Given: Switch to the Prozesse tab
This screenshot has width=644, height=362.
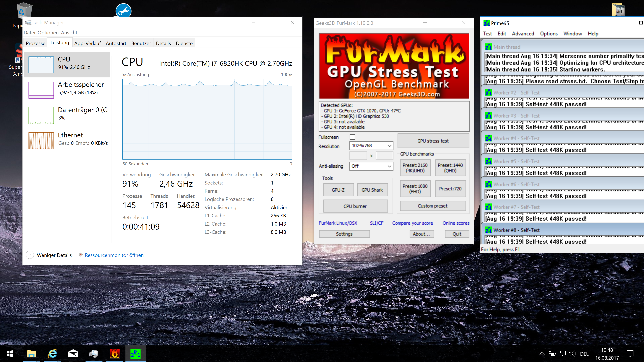Looking at the screenshot, I should pyautogui.click(x=36, y=43).
